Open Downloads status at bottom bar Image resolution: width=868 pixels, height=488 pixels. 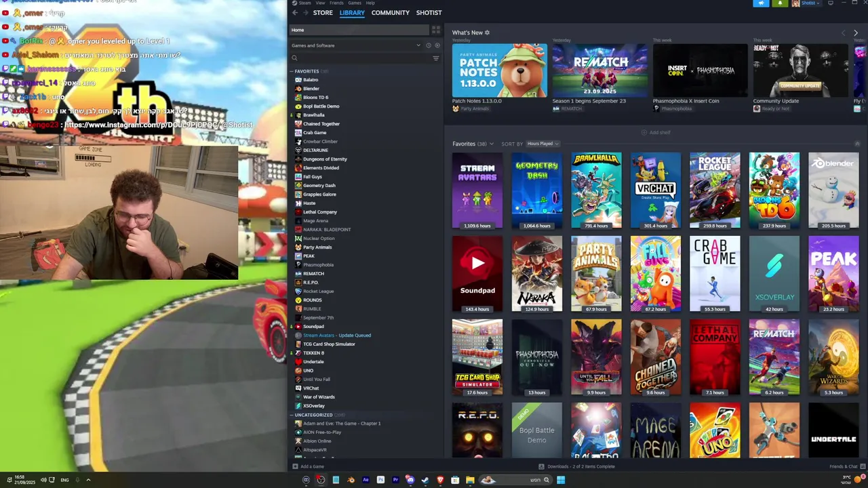pyautogui.click(x=576, y=466)
